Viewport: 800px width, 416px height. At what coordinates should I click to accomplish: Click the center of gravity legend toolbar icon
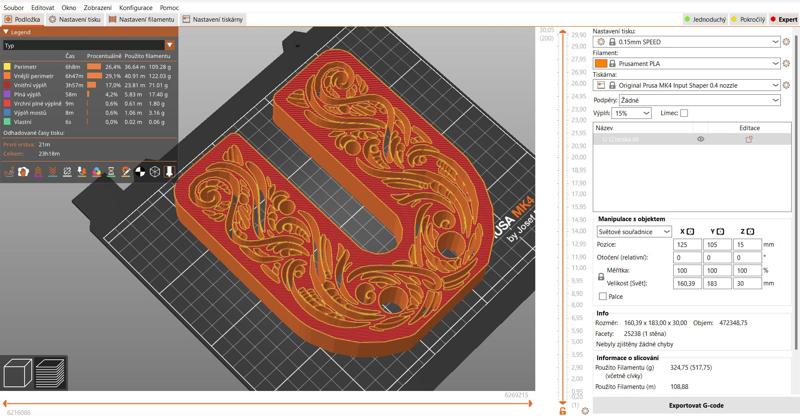(141, 172)
